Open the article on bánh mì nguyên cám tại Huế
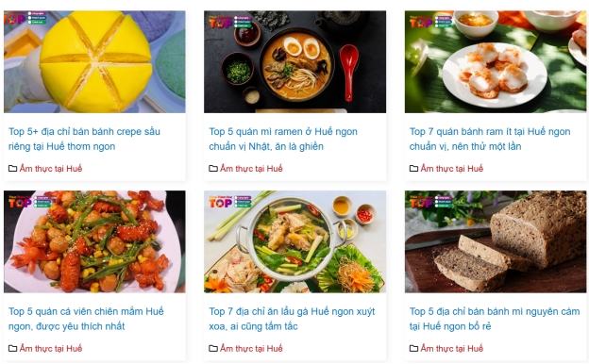The width and height of the screenshot is (589, 364). 495,319
